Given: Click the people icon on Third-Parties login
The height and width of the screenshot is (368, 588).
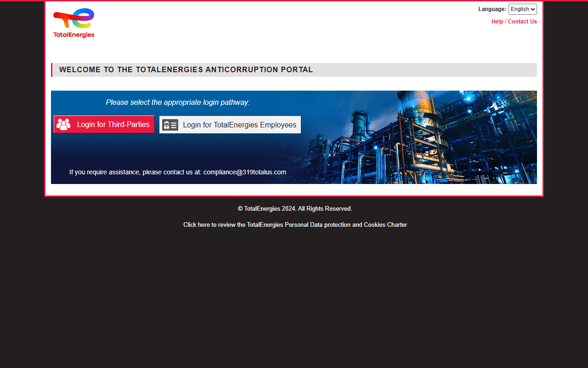Looking at the screenshot, I should point(63,125).
